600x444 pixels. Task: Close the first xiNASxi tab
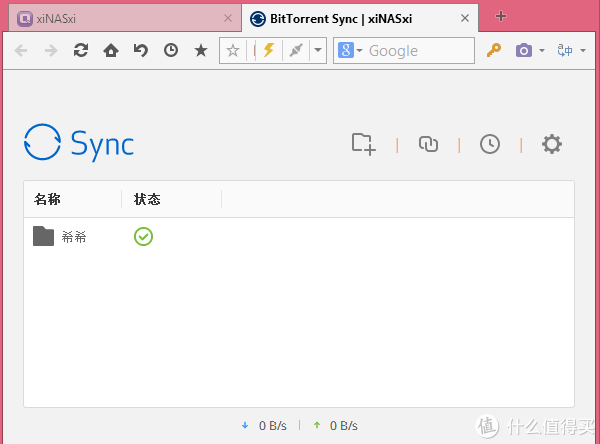pyautogui.click(x=228, y=18)
